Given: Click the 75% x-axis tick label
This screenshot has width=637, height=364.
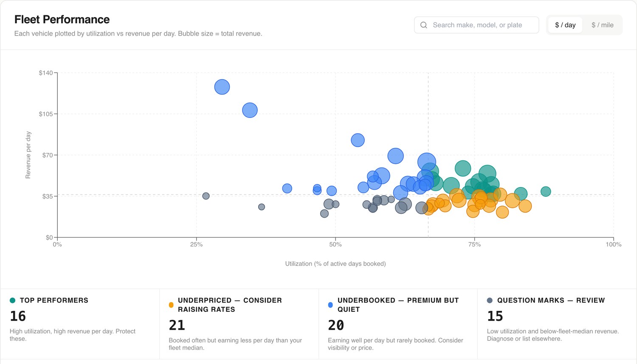Looking at the screenshot, I should point(474,244).
